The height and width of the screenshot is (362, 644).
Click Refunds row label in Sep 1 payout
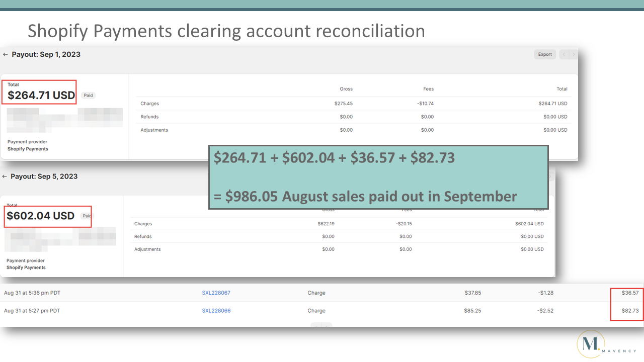coord(149,117)
